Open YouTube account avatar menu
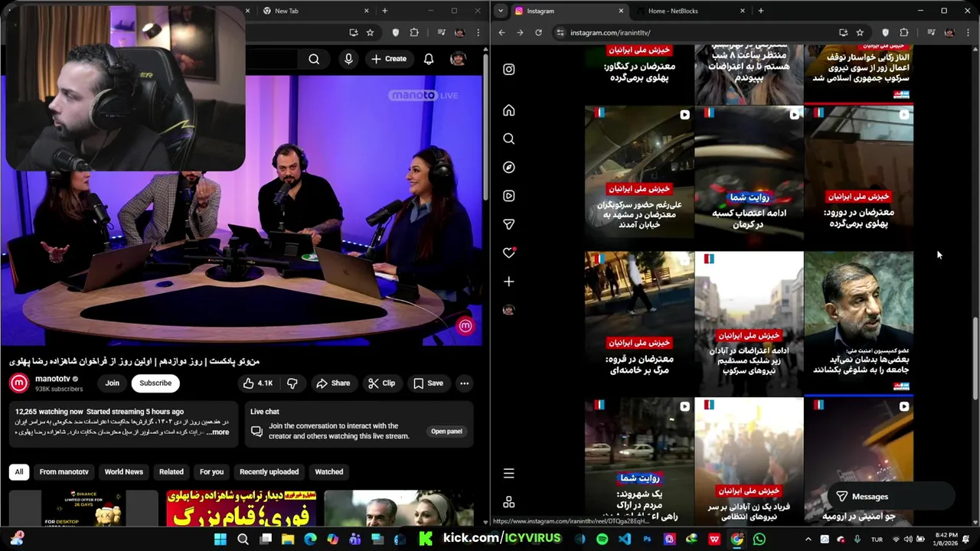 pos(458,59)
